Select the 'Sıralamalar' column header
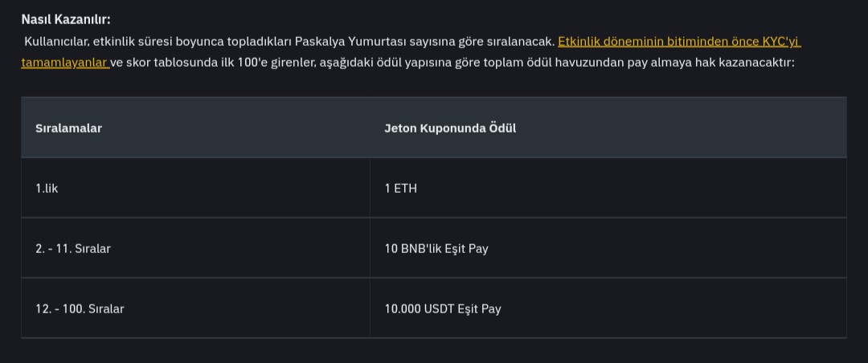This screenshot has height=363, width=868. pos(68,128)
